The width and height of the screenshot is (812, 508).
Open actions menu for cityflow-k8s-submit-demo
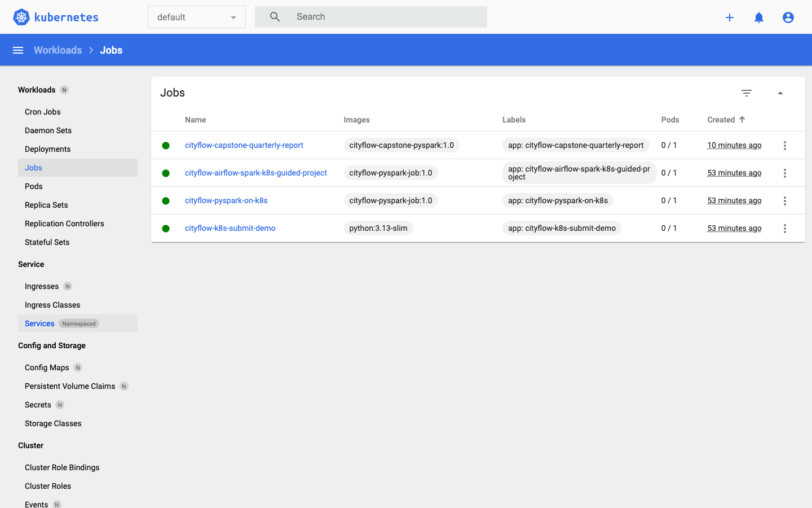coord(785,229)
